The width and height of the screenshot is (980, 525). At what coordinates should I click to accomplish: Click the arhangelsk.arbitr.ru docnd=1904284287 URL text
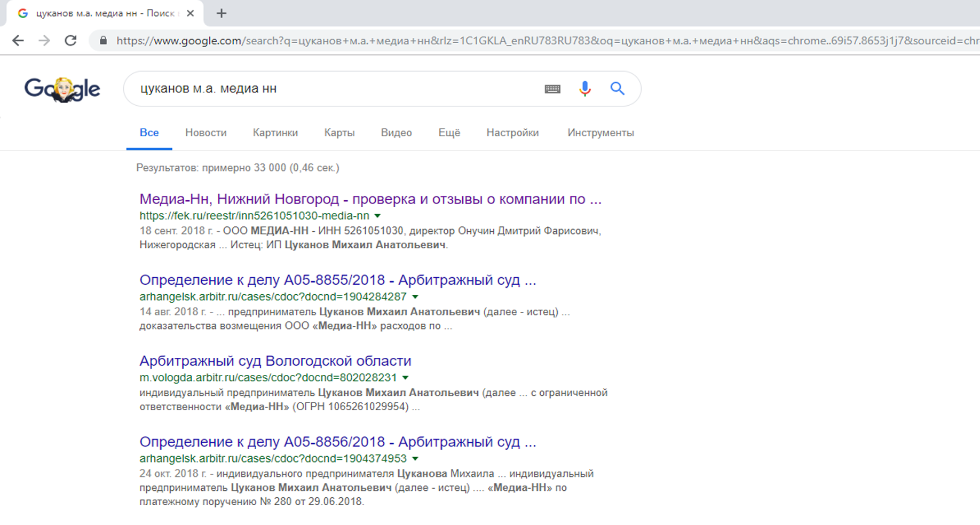[x=273, y=297]
